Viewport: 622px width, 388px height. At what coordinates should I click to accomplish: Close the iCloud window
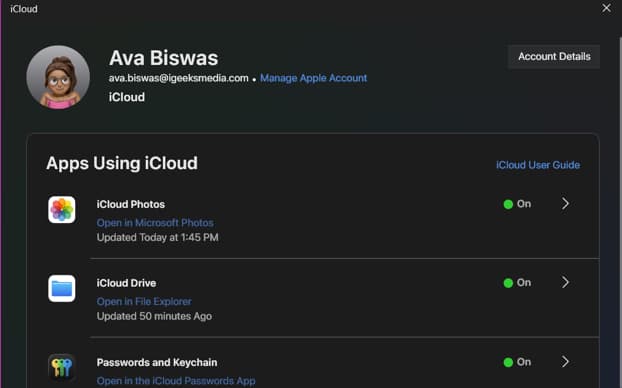606,8
